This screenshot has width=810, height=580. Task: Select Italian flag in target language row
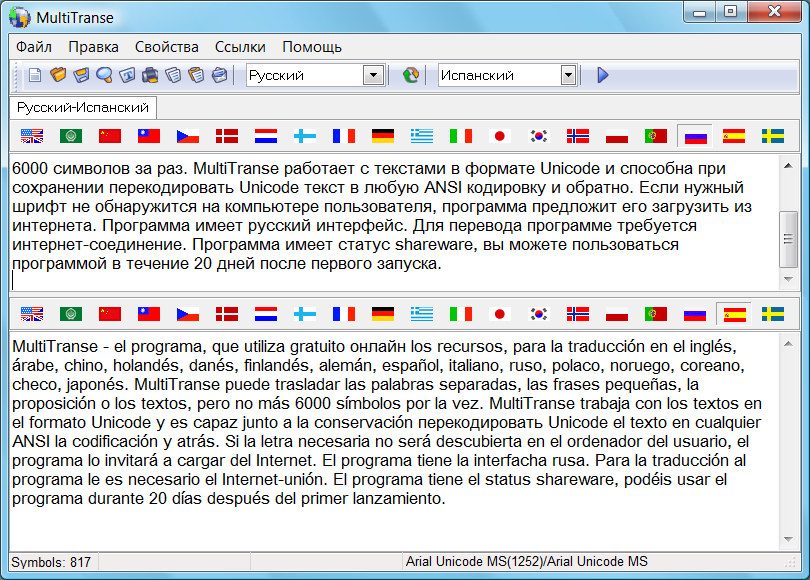(461, 313)
